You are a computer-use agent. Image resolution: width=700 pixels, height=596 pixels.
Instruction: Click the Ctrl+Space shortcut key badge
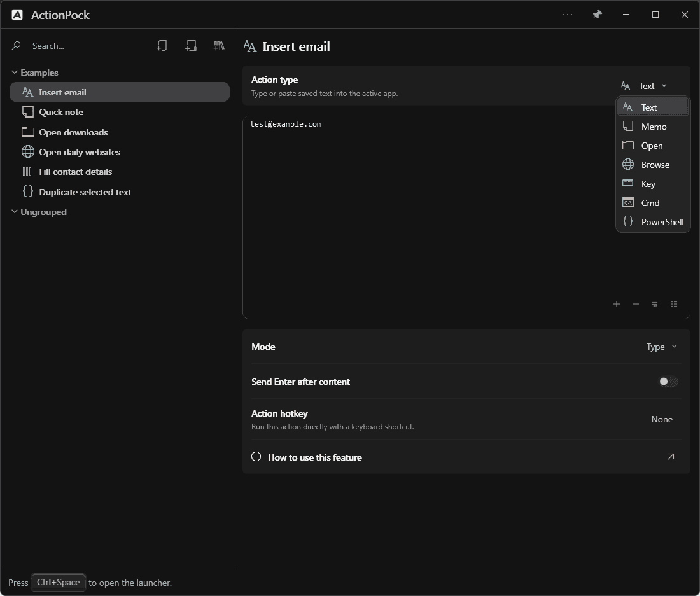(59, 582)
